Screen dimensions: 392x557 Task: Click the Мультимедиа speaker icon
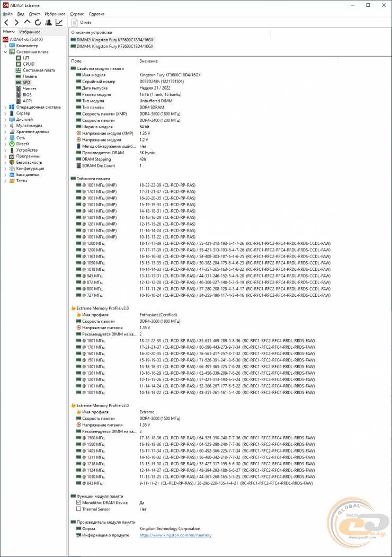click(x=12, y=126)
